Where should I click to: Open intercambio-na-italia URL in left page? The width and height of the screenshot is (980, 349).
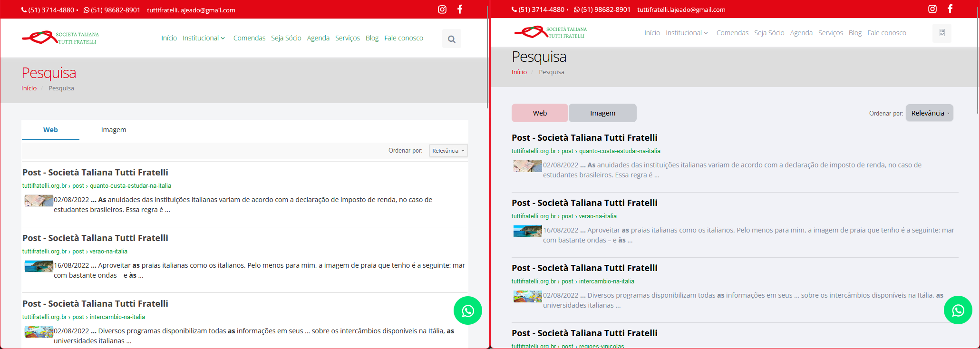click(84, 317)
